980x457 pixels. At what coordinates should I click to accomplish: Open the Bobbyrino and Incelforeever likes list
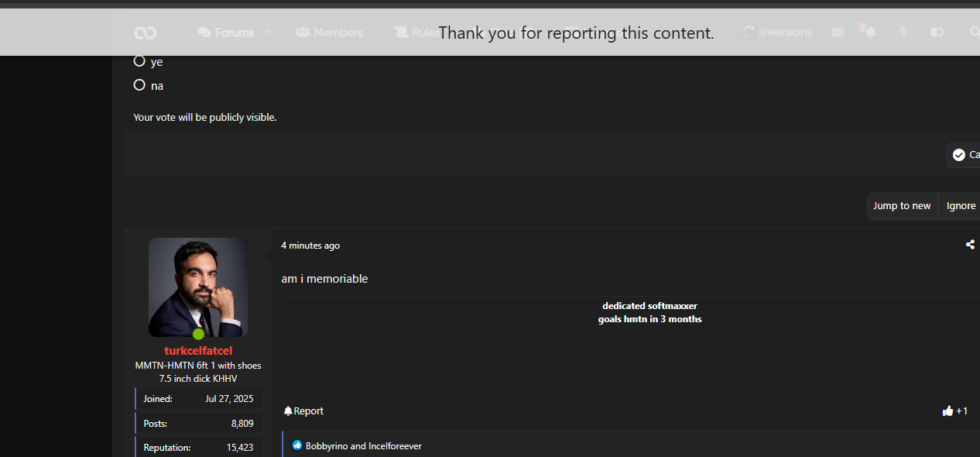(x=364, y=446)
